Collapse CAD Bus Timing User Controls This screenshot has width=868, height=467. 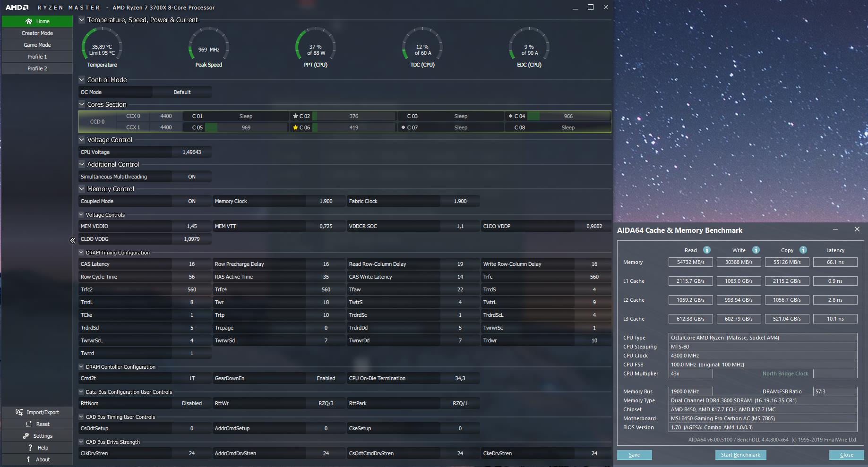[x=81, y=417]
